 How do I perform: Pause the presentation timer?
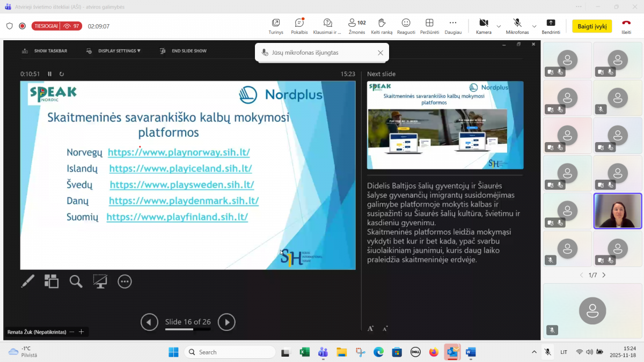pyautogui.click(x=50, y=74)
